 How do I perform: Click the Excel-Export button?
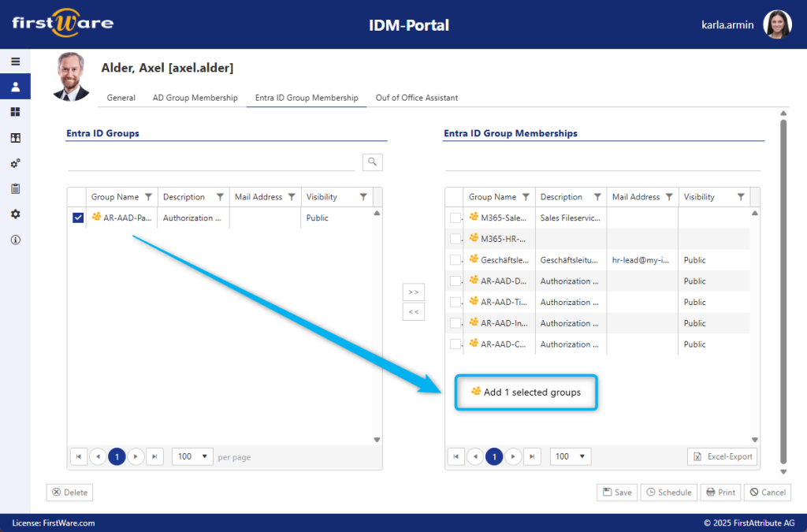721,456
